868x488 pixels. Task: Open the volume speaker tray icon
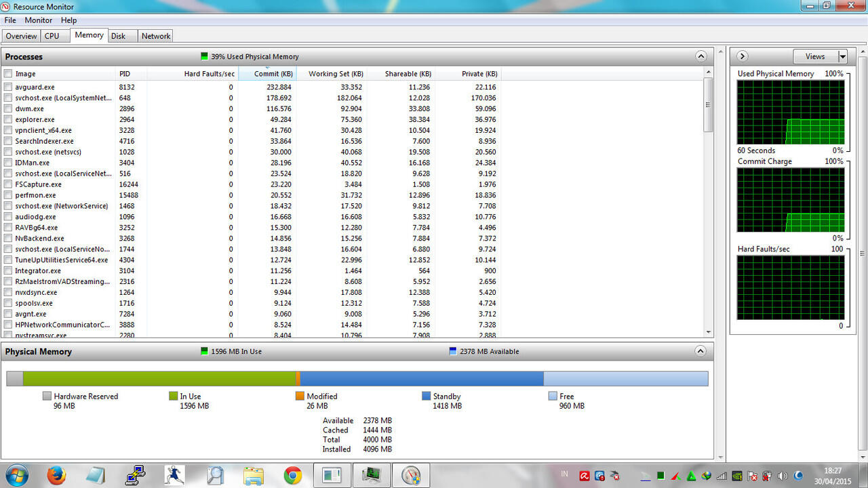coord(782,476)
